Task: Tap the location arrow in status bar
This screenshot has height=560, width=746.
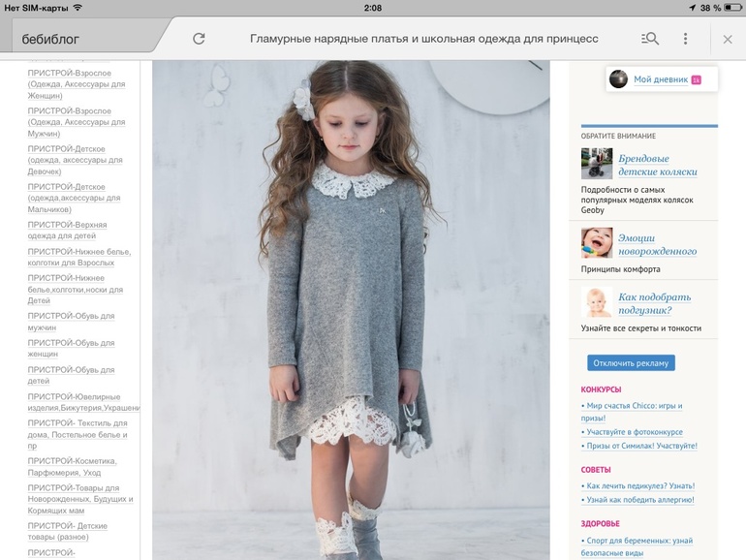Action: pyautogui.click(x=693, y=8)
